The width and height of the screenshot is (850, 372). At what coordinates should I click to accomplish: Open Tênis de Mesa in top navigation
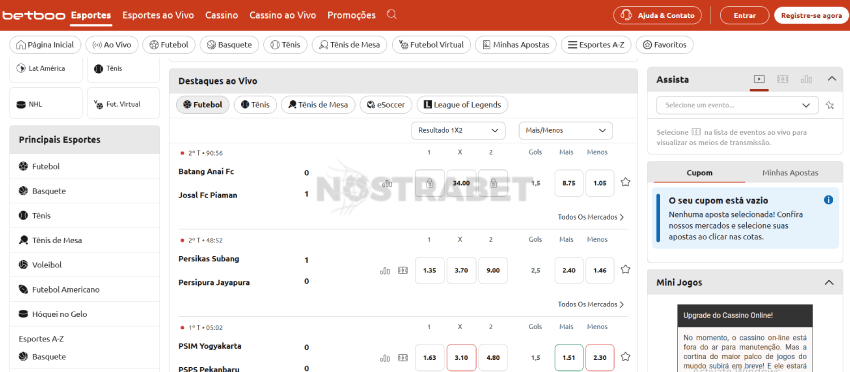pyautogui.click(x=350, y=45)
